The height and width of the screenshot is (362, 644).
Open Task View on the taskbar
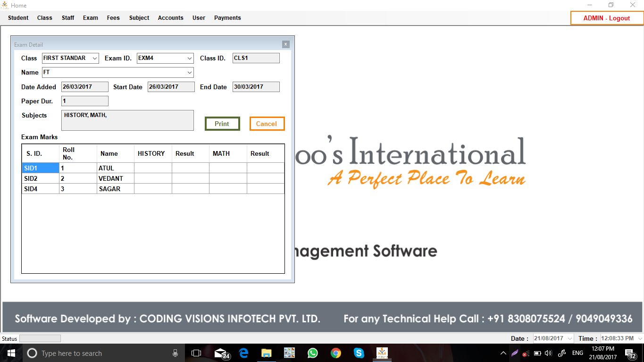tap(196, 353)
